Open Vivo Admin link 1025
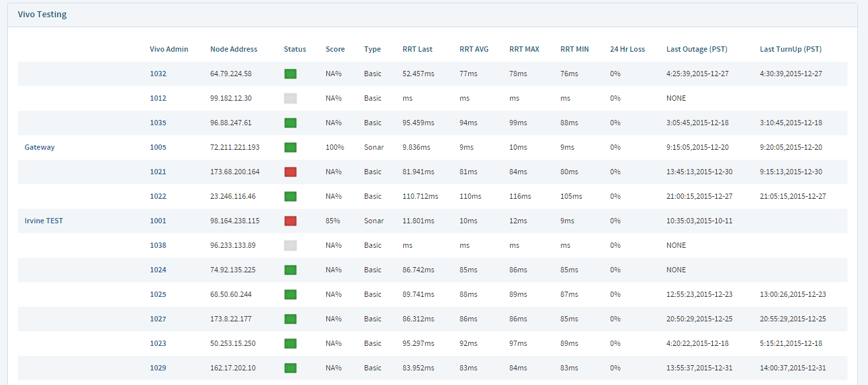Screen dimensions: 868x385 158,294
